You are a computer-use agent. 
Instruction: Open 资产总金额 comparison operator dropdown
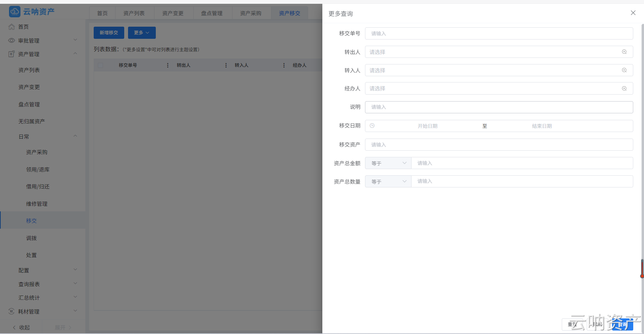388,163
